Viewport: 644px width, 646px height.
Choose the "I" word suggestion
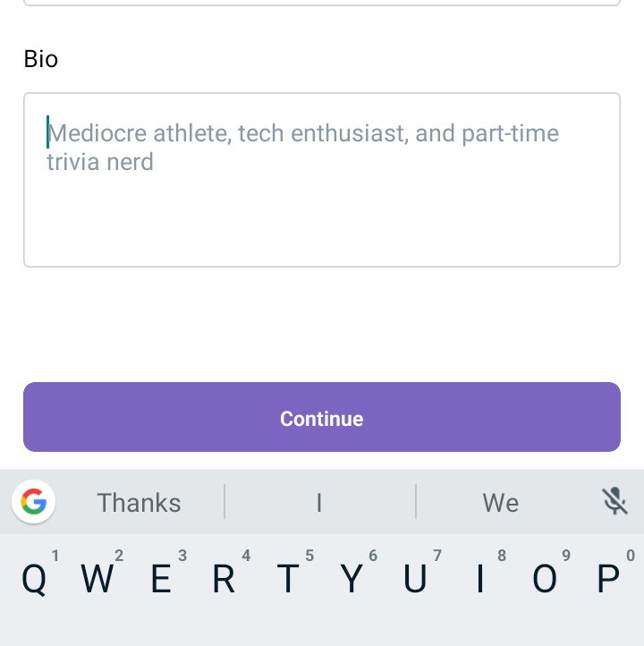[319, 503]
